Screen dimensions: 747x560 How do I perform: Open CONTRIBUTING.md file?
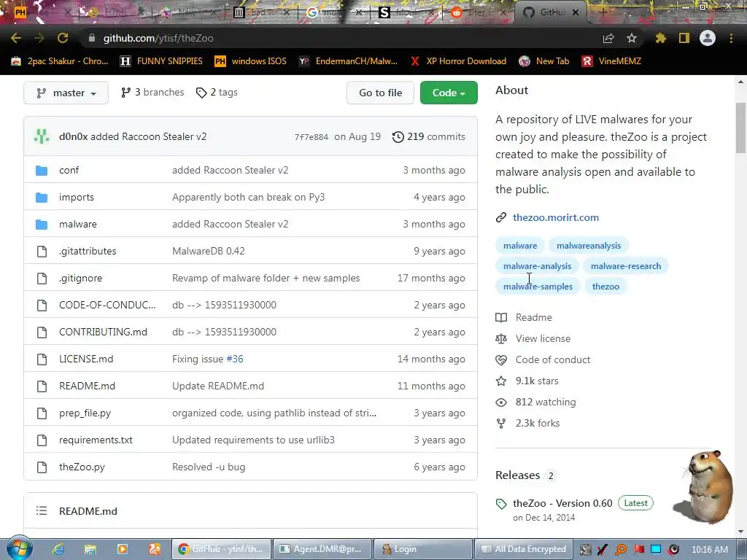point(103,332)
